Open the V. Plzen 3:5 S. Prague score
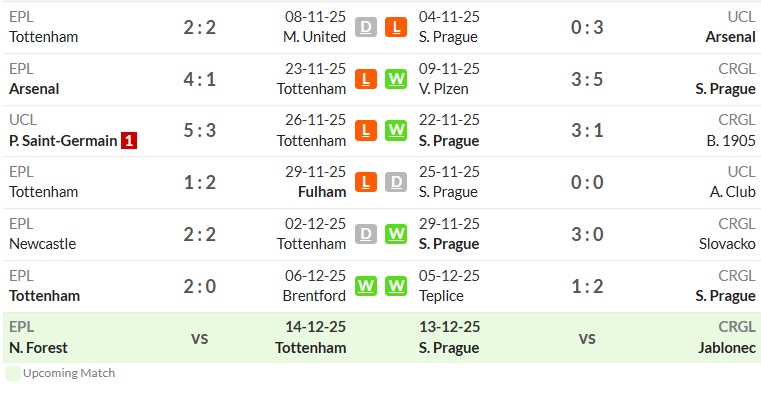The image size is (761, 402). coord(587,79)
